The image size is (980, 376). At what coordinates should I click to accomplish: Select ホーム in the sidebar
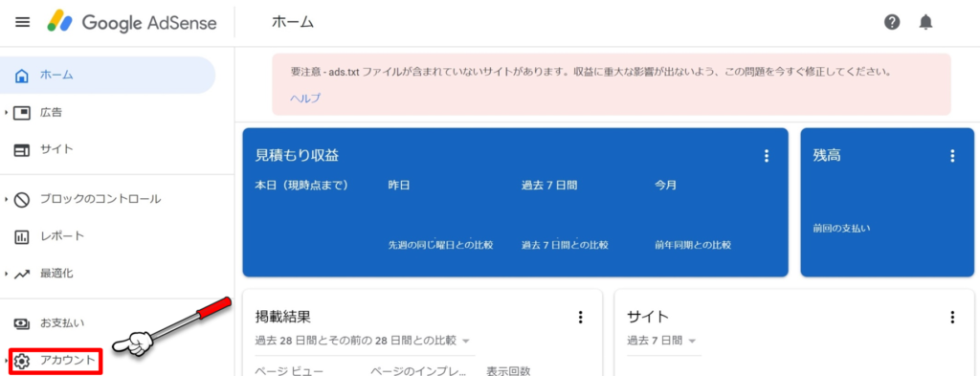coord(107,75)
